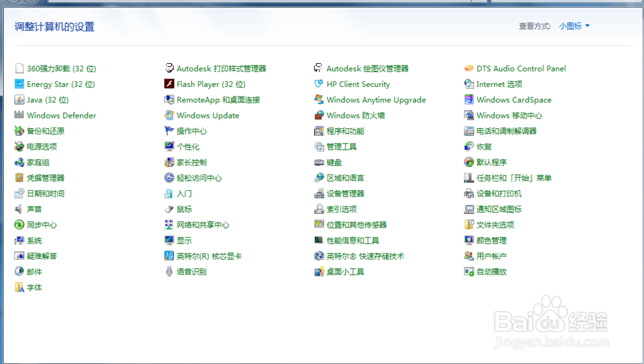Open the 文件夹选项 link

[495, 225]
